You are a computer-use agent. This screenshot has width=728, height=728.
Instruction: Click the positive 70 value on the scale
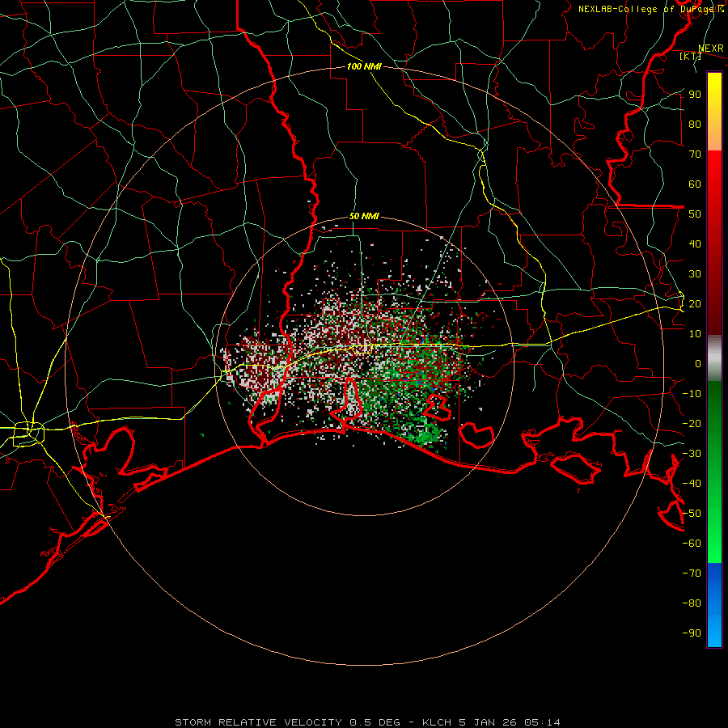point(695,154)
